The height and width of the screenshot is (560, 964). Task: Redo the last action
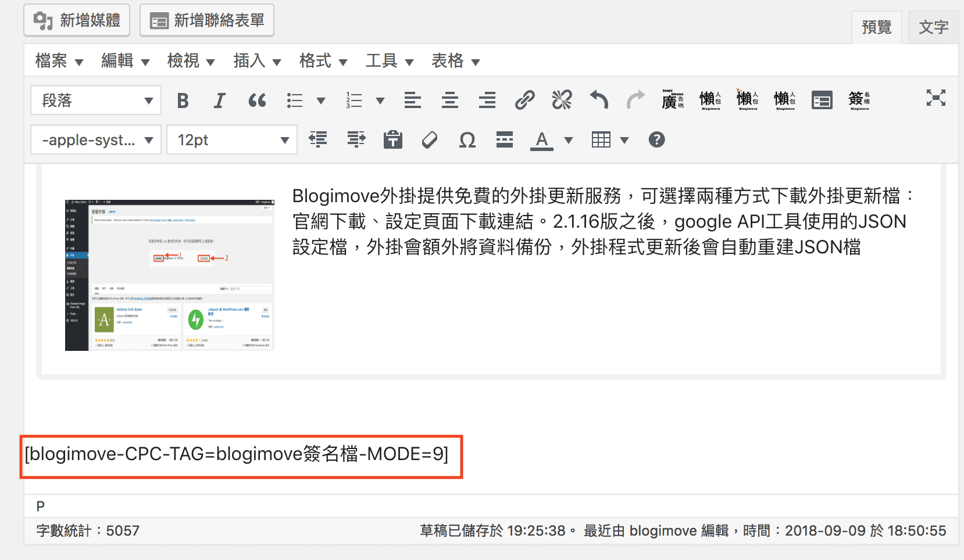click(636, 100)
